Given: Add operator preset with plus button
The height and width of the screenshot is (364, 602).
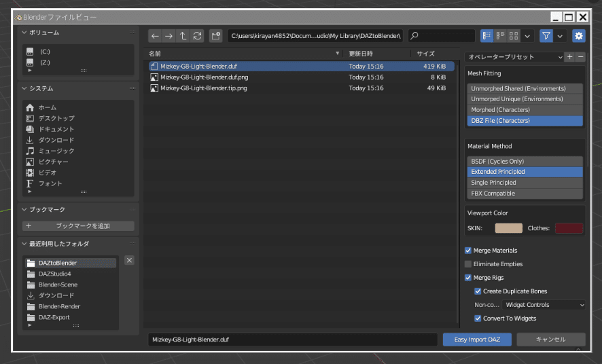Looking at the screenshot, I should tap(570, 57).
